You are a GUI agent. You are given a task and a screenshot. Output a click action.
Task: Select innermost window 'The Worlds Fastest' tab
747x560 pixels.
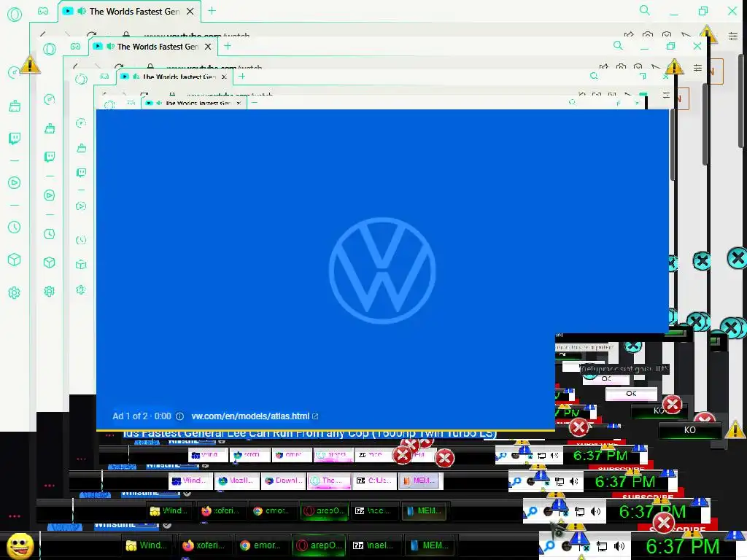click(x=194, y=103)
